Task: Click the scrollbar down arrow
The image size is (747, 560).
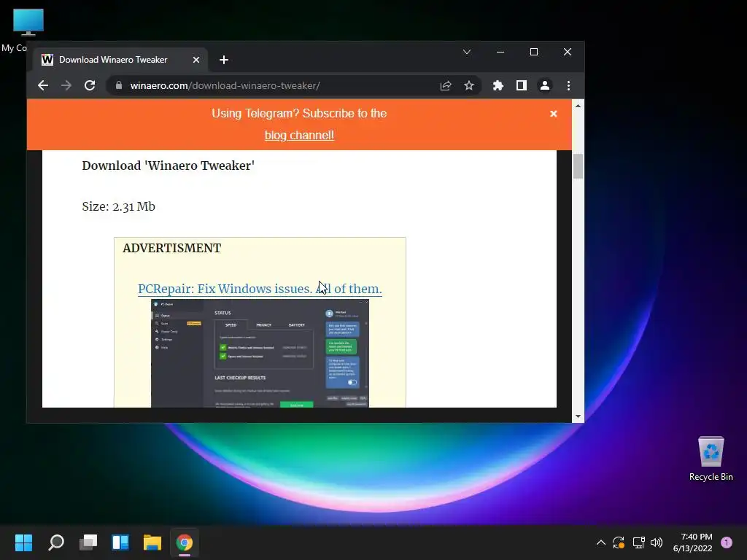Action: (578, 416)
